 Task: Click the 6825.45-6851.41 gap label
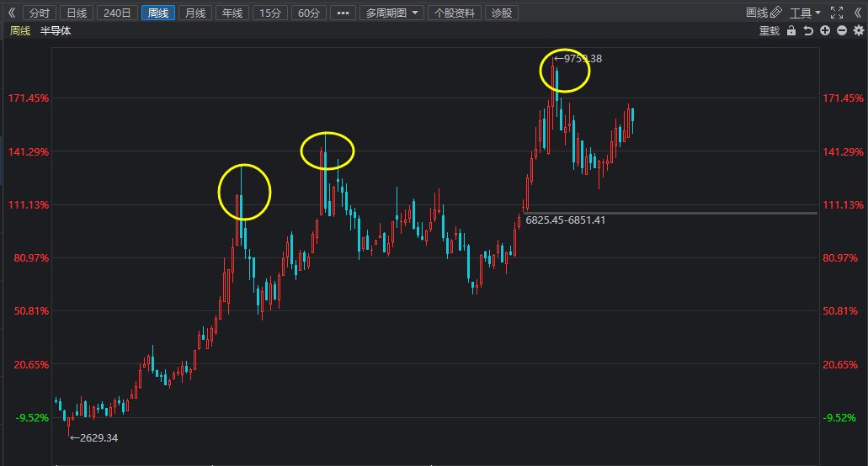[565, 220]
